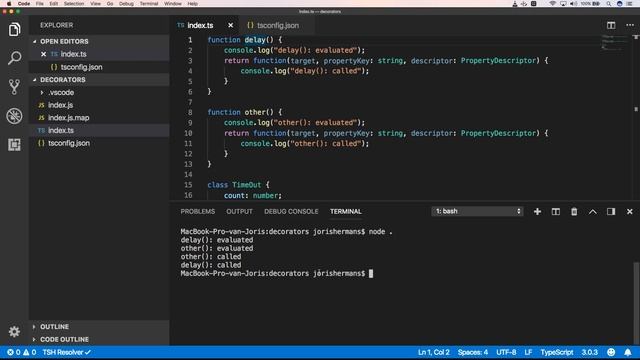
Task: Click 'class TimeOut' on line 15
Action: tap(234, 185)
